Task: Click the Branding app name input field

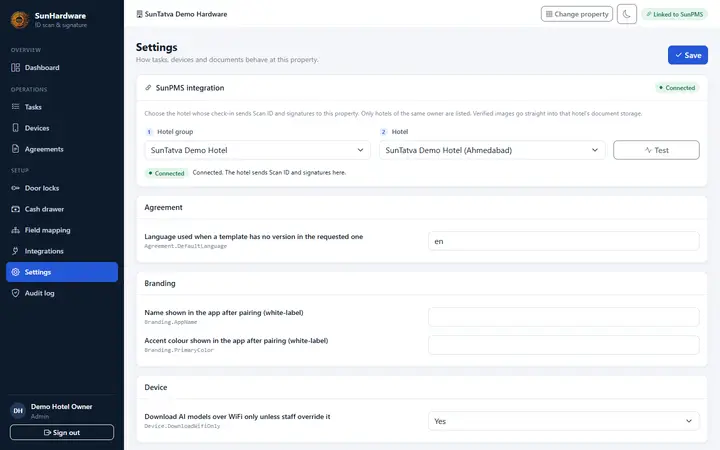Action: point(563,317)
